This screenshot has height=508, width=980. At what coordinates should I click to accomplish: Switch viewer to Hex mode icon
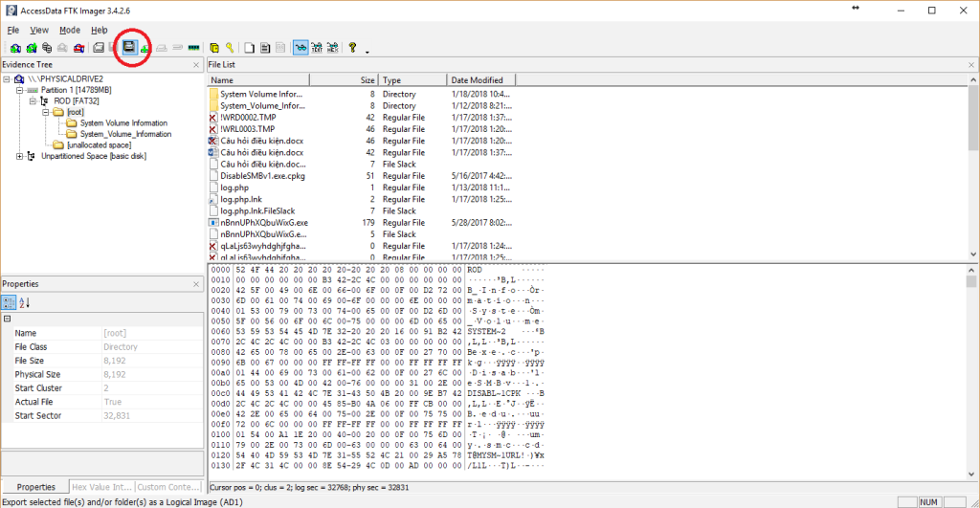pyautogui.click(x=332, y=48)
